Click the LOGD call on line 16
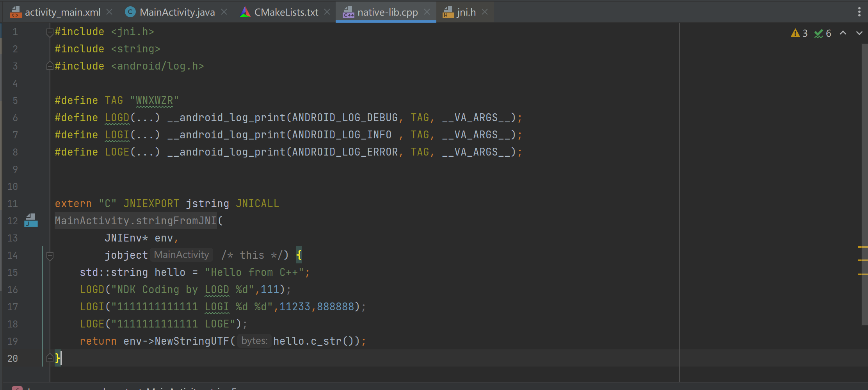Screen dimensions: 868x390 click(92, 290)
